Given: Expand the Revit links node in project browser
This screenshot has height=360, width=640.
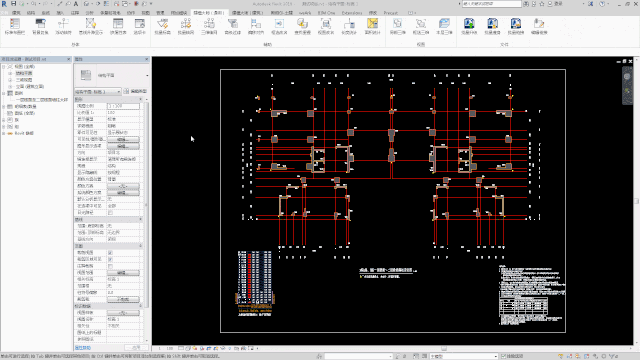Looking at the screenshot, I should pos(4,133).
